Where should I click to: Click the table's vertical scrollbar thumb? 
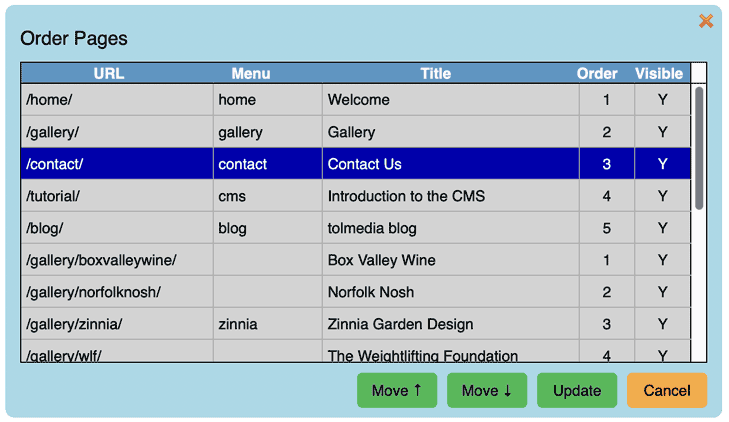[x=699, y=147]
